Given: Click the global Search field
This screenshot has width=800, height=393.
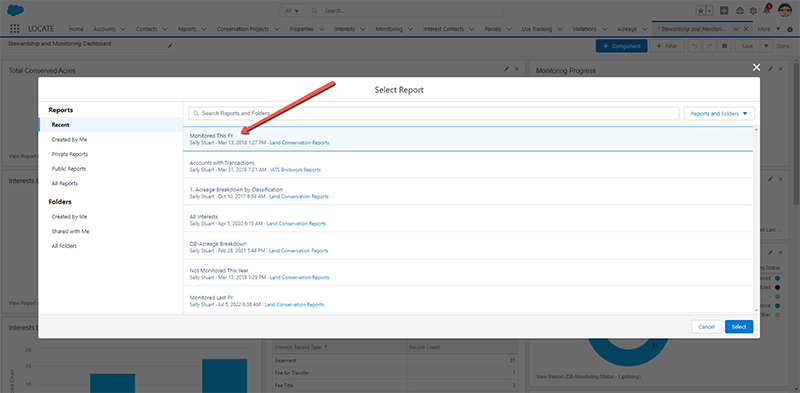Looking at the screenshot, I should coord(404,10).
